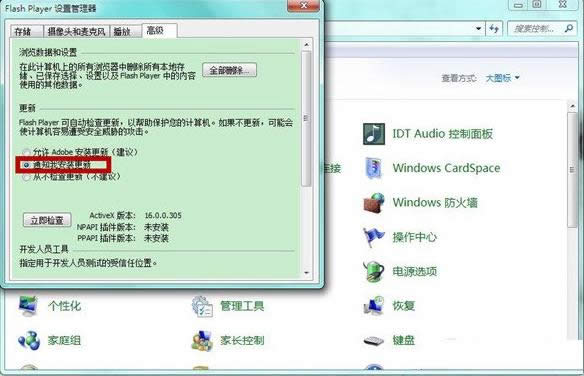The width and height of the screenshot is (584, 376).
Task: Click the Flash settings scrollbar up arrow
Action: 307,45
